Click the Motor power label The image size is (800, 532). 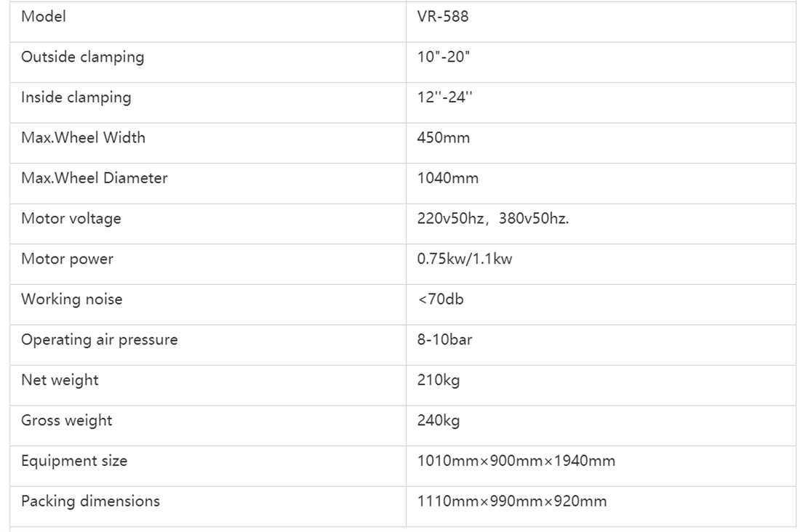coord(67,259)
